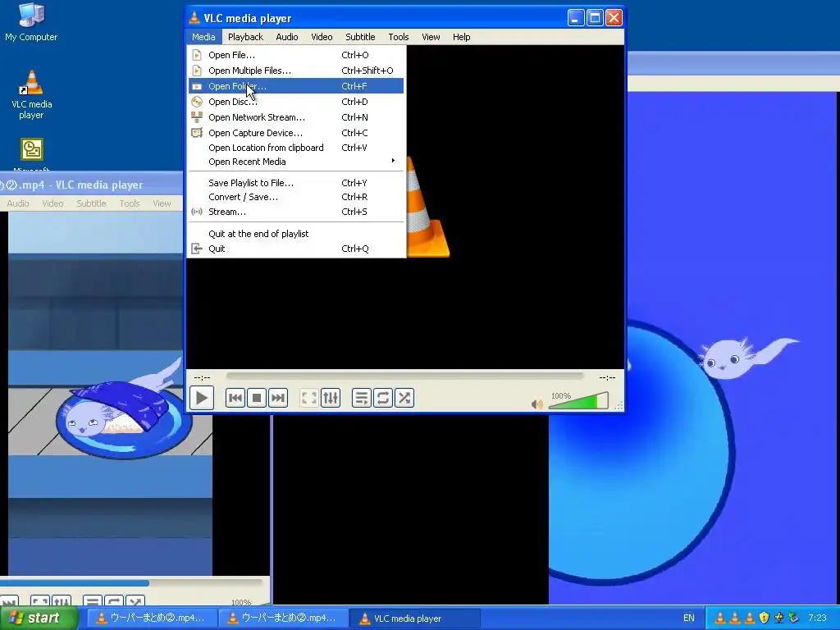Viewport: 840px width, 630px height.
Task: Mute audio via speaker icon
Action: [536, 404]
